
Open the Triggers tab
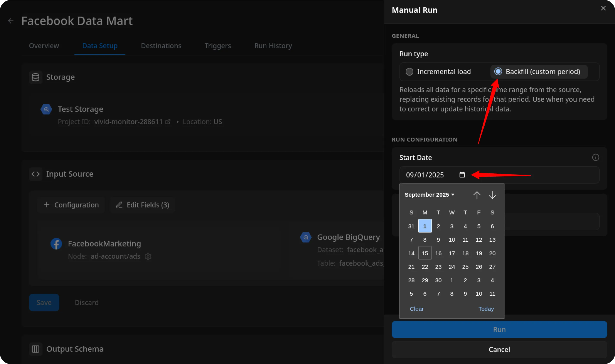coord(218,46)
